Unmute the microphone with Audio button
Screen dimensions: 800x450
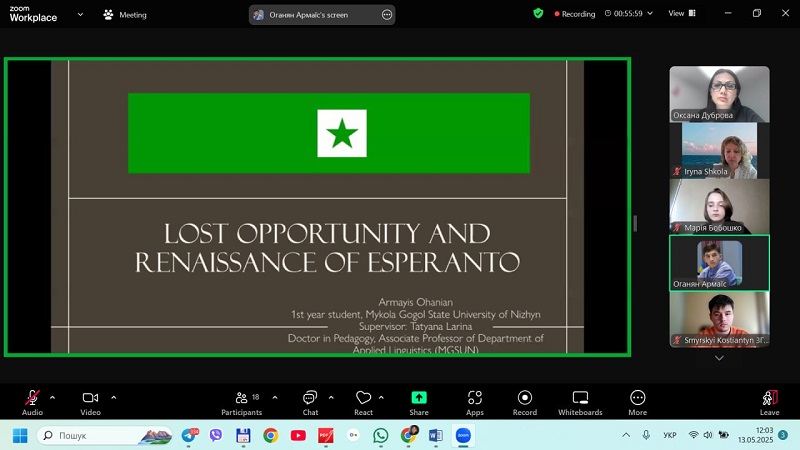[32, 403]
